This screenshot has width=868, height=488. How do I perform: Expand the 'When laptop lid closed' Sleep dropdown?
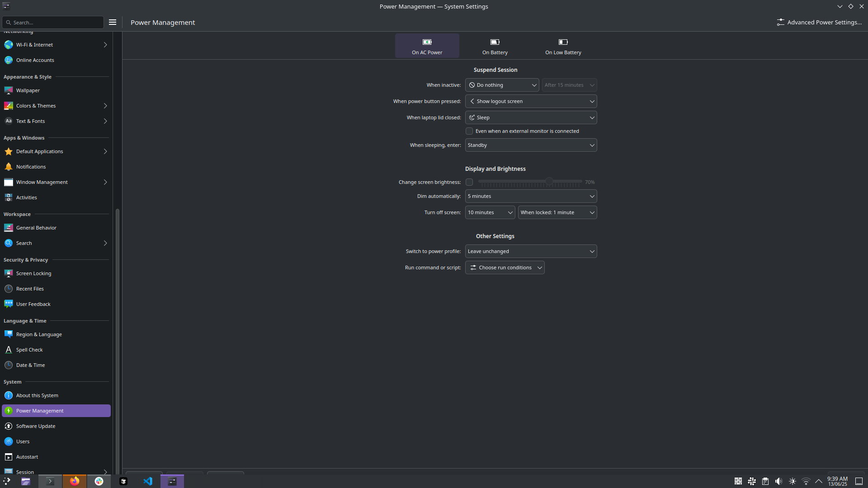point(531,117)
